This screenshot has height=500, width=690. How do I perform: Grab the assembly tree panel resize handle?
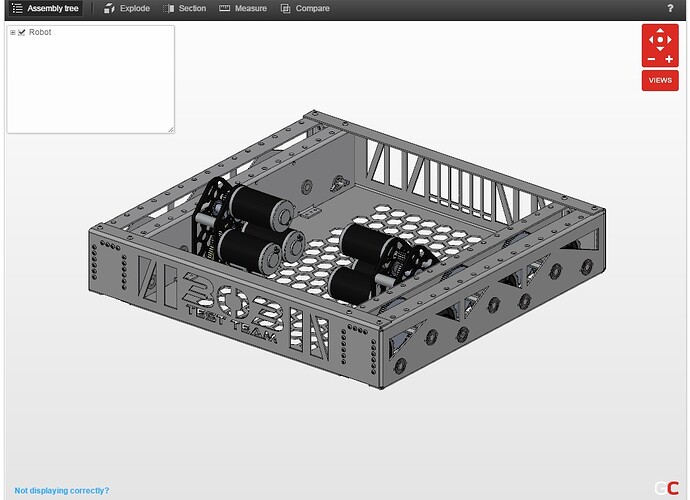pyautogui.click(x=171, y=130)
